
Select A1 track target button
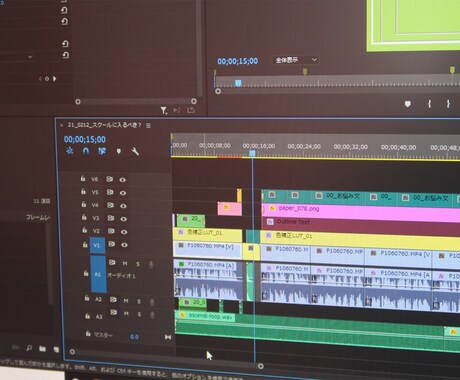98,274
